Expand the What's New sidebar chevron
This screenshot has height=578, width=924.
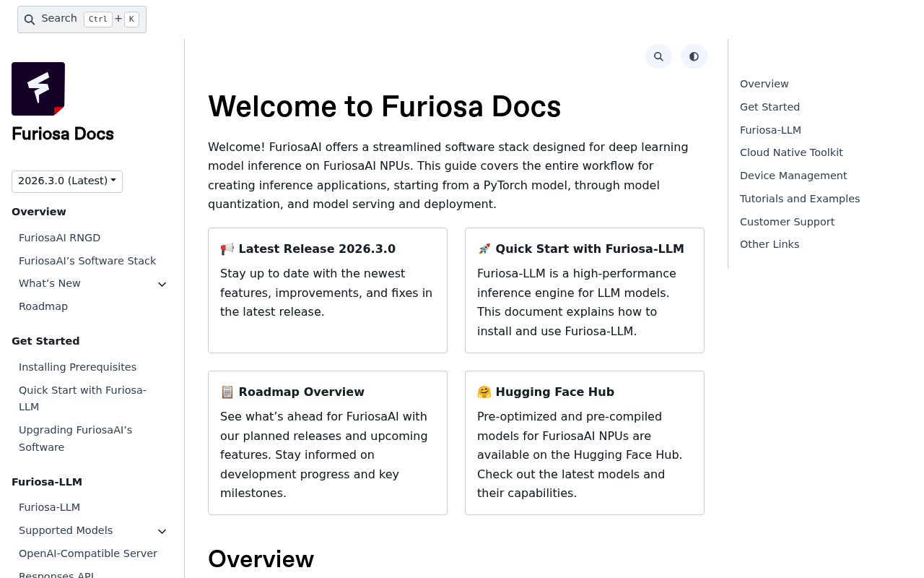coord(162,285)
